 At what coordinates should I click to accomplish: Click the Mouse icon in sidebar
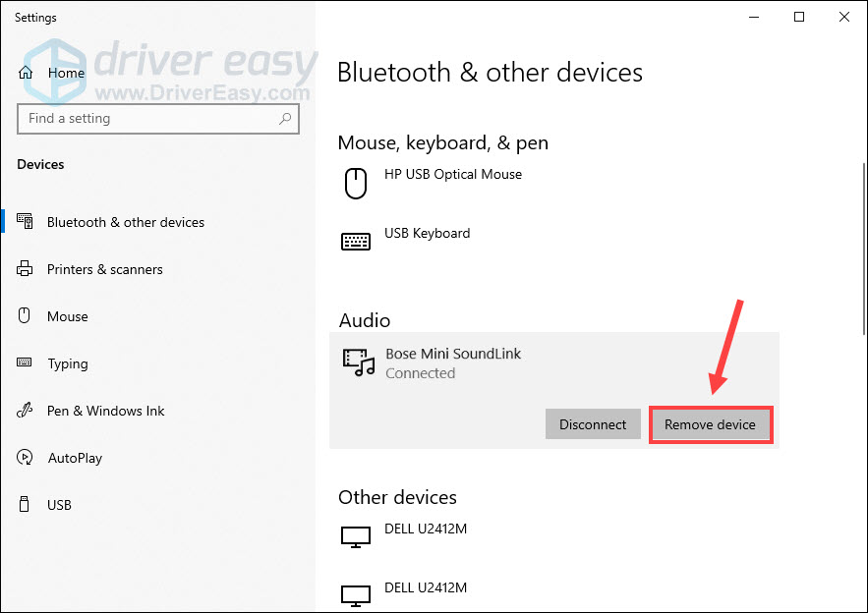click(x=26, y=316)
